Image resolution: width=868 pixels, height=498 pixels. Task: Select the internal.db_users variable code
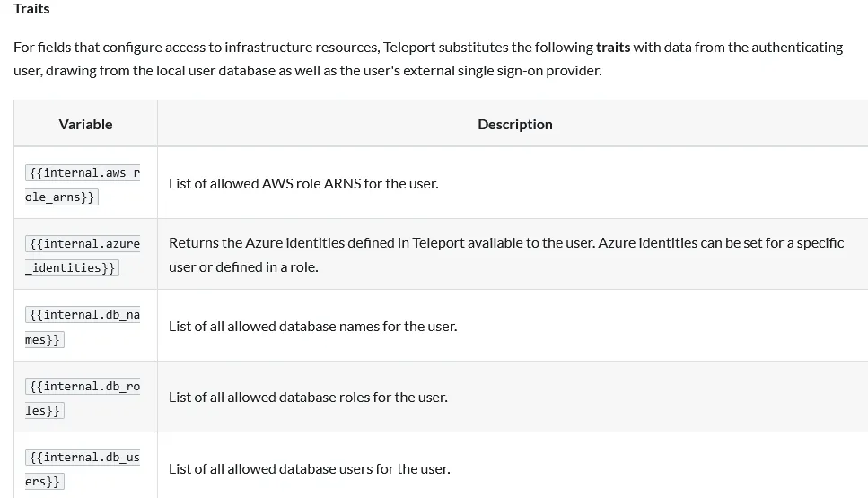click(83, 468)
